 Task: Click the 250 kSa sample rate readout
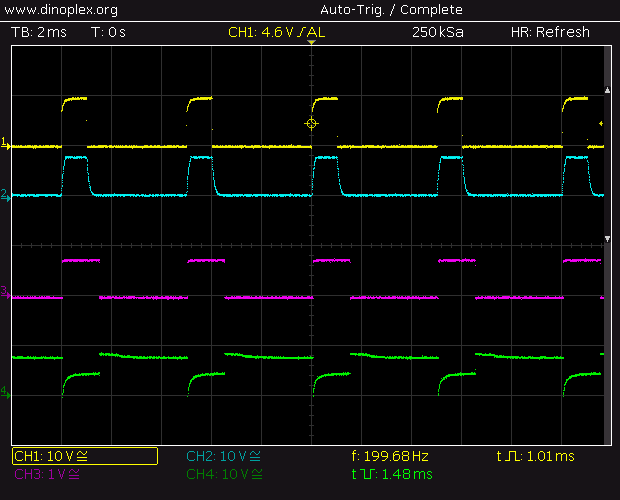(x=438, y=32)
